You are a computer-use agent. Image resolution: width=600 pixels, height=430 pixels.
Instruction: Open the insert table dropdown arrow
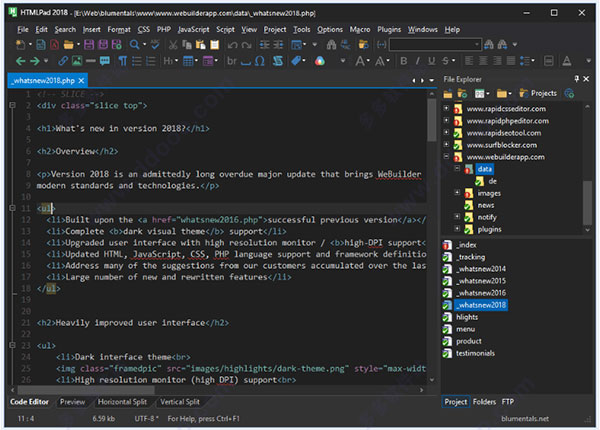197,60
